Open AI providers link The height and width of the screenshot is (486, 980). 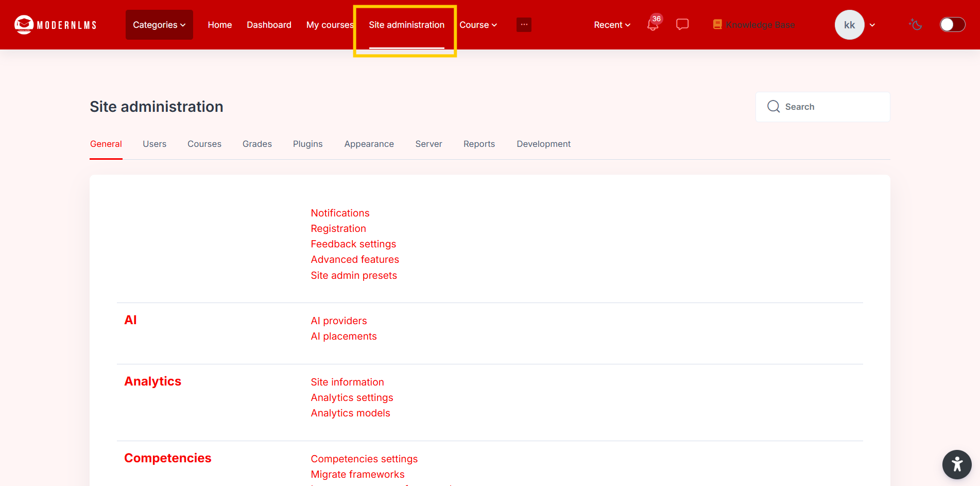click(339, 321)
